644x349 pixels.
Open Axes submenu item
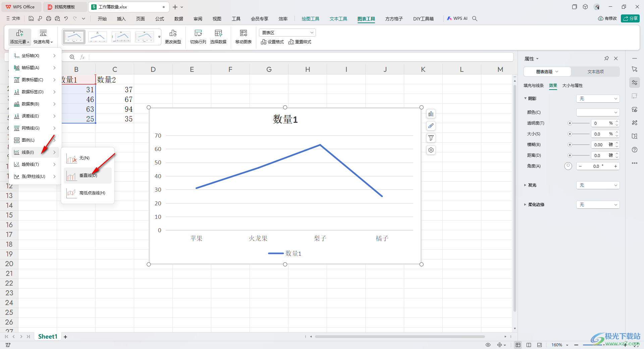tap(35, 56)
